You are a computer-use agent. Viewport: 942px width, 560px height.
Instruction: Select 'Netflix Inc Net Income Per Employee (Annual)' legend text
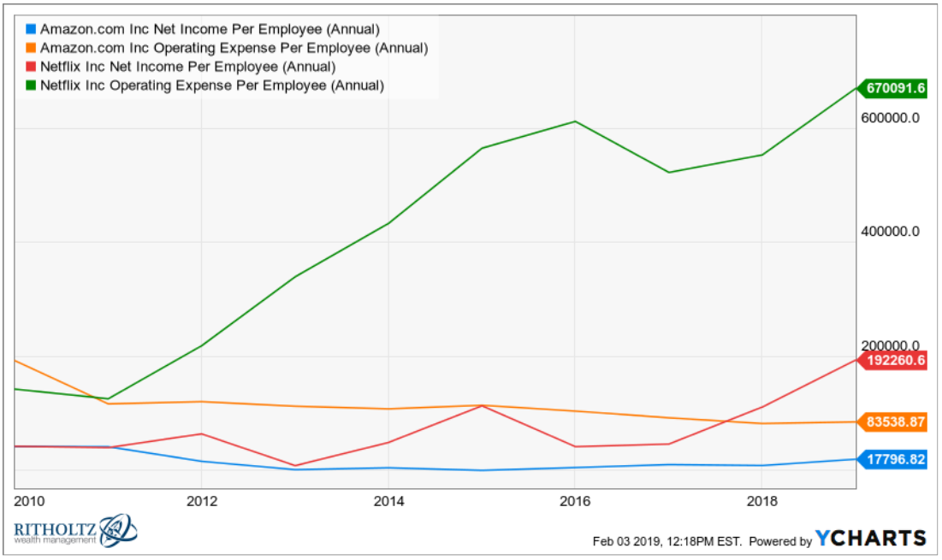click(x=187, y=67)
